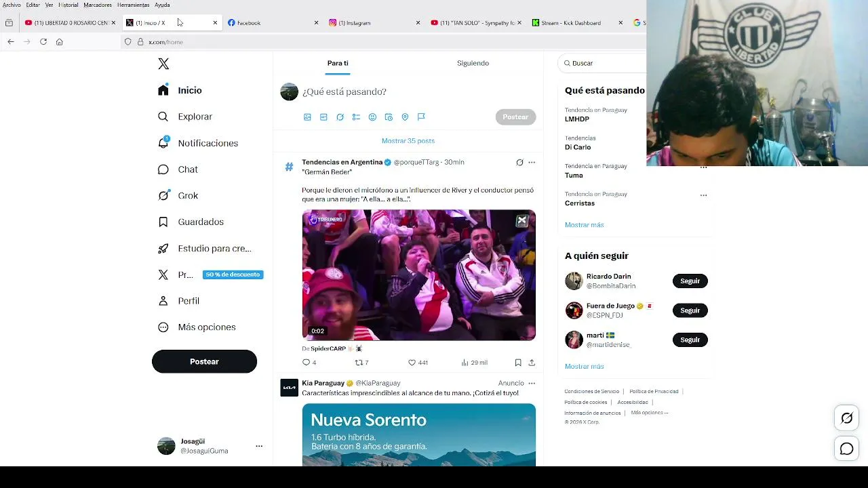Follow Ricardo Darin
The width and height of the screenshot is (868, 488).
690,281
